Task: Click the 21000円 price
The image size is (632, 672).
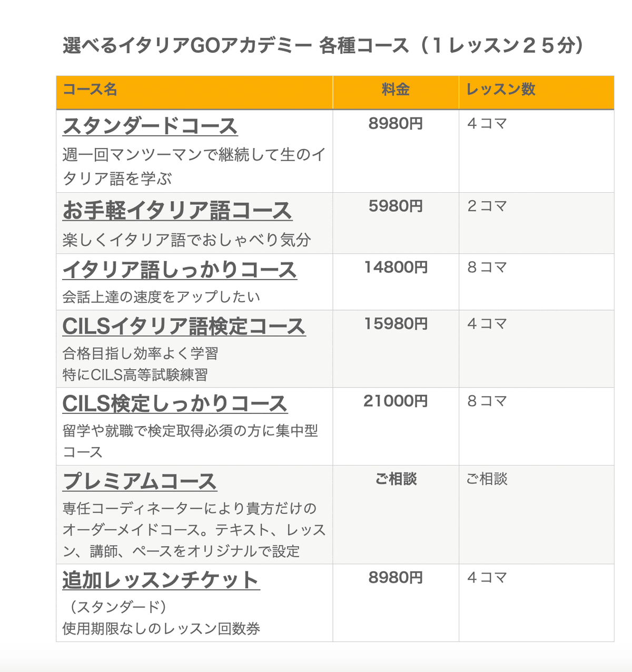Action: [396, 401]
